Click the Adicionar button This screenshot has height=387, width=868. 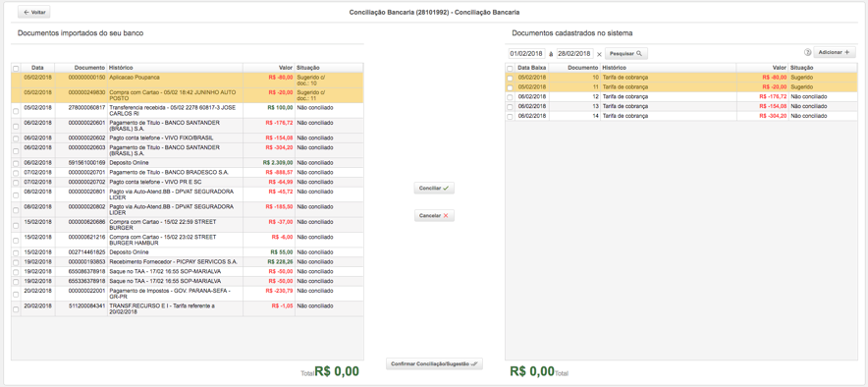tap(835, 52)
